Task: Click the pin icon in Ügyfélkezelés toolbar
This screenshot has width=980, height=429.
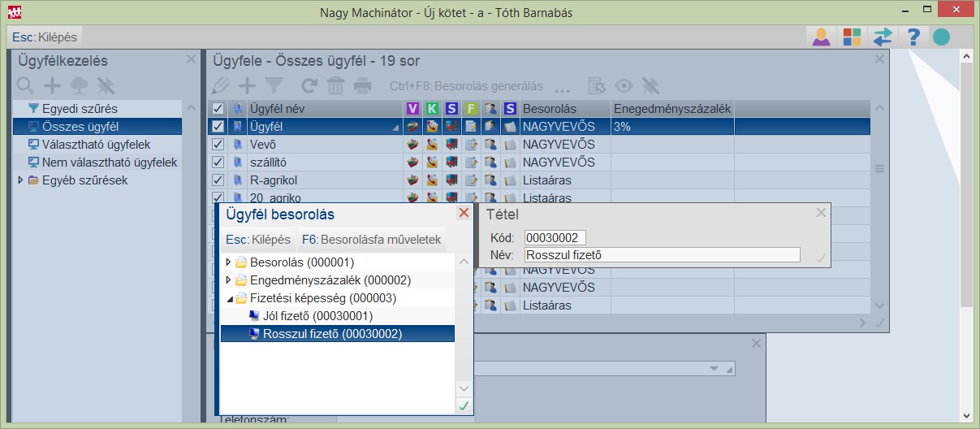Action: 105,85
